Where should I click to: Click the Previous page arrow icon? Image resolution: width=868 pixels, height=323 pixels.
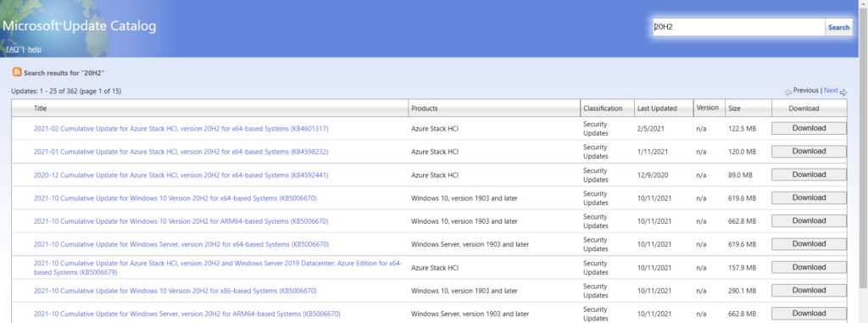[x=787, y=92]
